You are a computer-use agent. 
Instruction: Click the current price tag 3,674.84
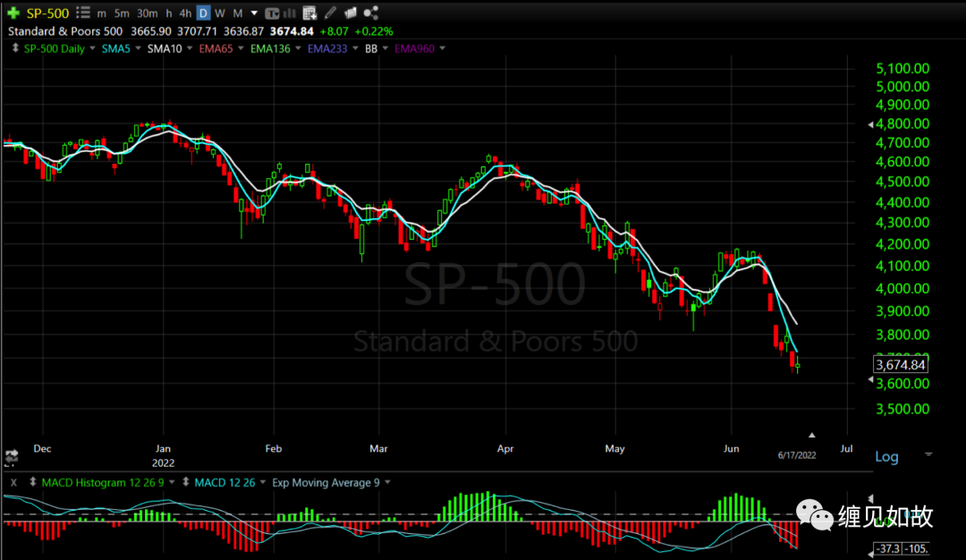click(x=901, y=365)
